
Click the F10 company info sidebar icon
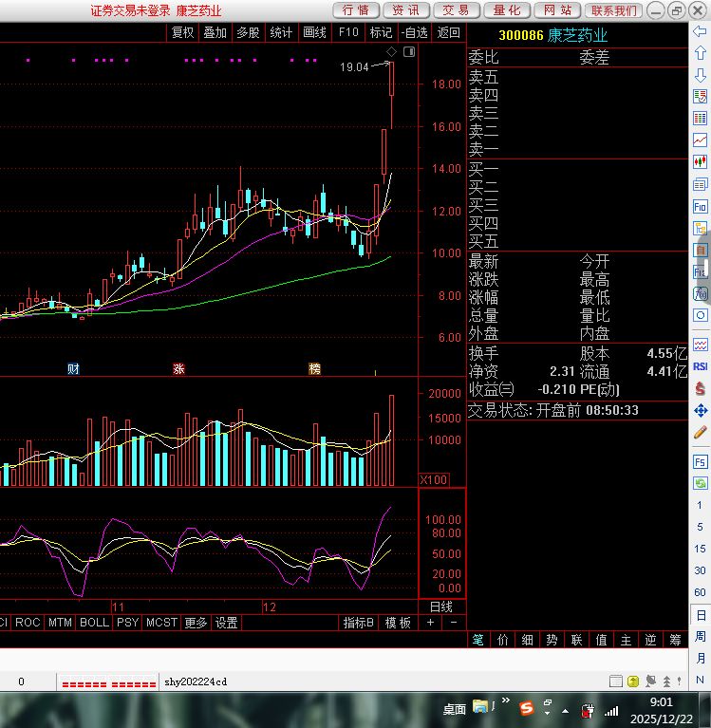click(700, 207)
